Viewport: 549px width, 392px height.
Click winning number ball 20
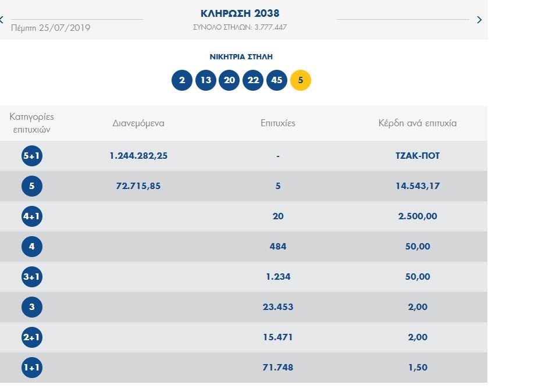tap(229, 80)
